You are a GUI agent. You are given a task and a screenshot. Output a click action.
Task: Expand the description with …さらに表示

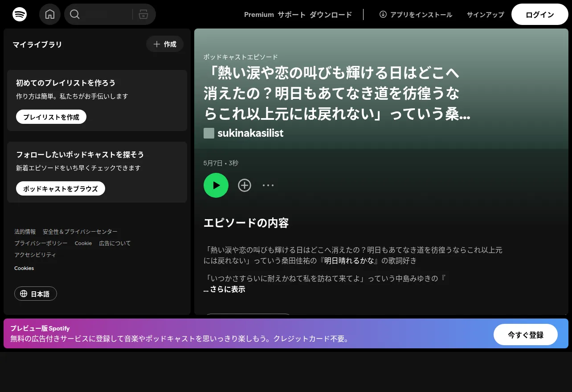[224, 289]
